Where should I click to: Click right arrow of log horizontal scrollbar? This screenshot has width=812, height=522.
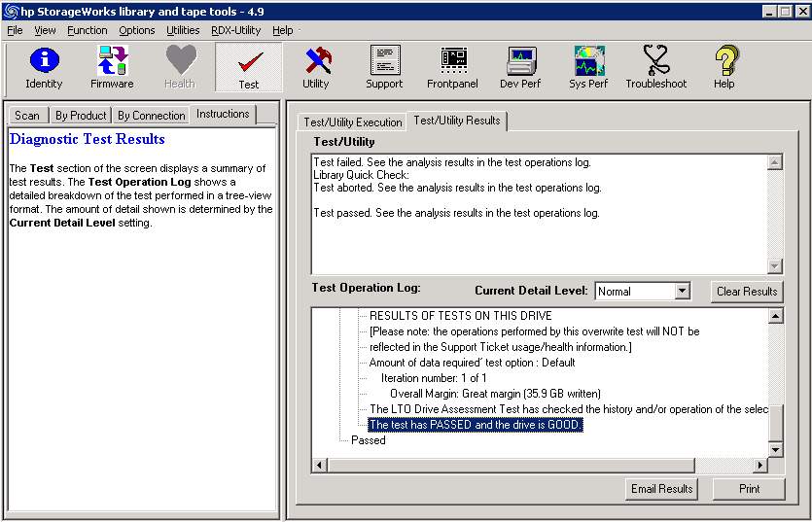(760, 465)
